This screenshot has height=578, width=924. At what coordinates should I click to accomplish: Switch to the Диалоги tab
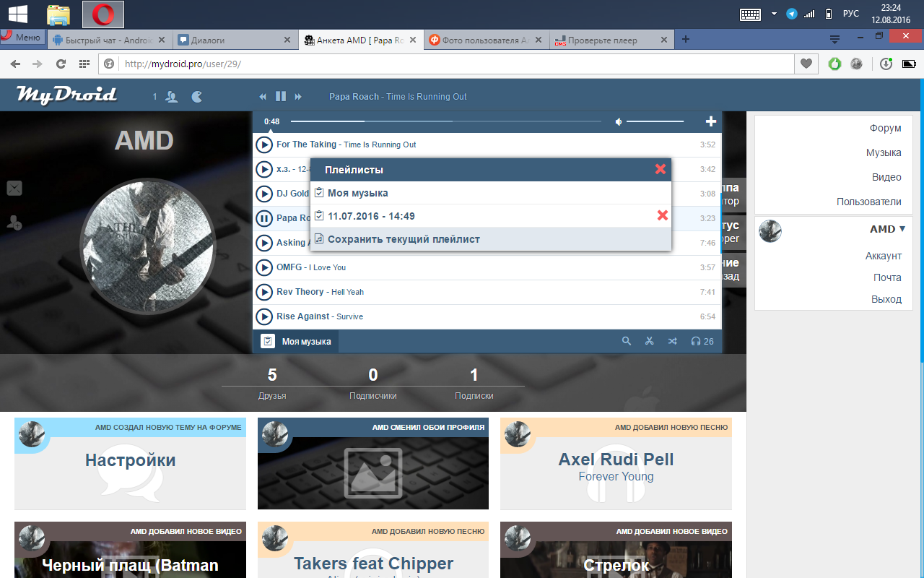click(x=235, y=40)
